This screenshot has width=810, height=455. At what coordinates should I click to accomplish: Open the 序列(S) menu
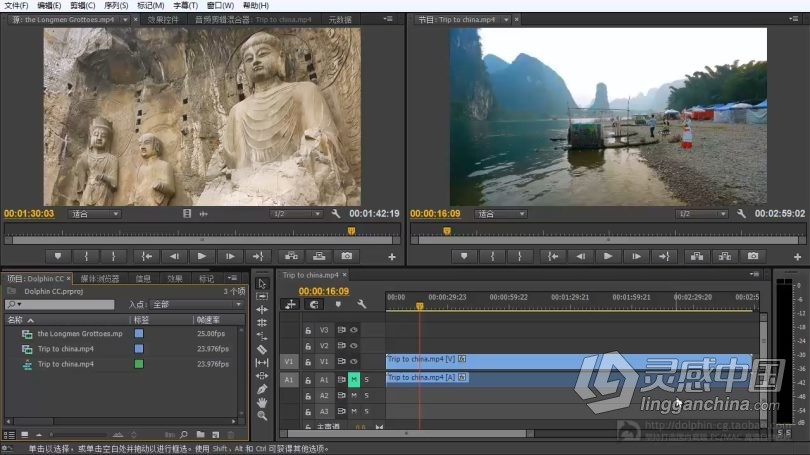[x=116, y=6]
